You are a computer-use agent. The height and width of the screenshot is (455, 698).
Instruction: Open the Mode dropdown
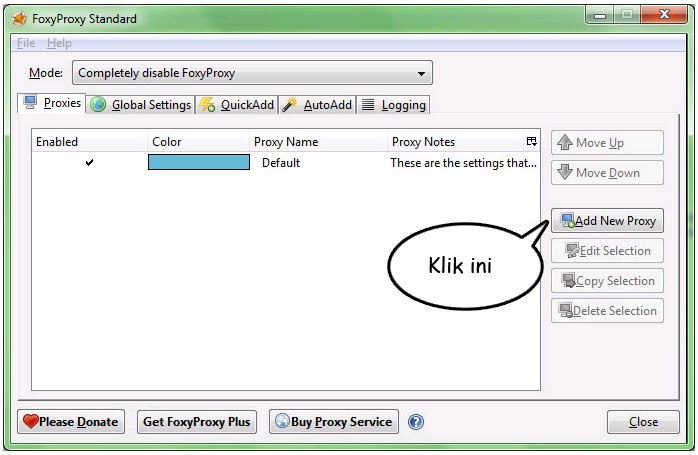252,73
